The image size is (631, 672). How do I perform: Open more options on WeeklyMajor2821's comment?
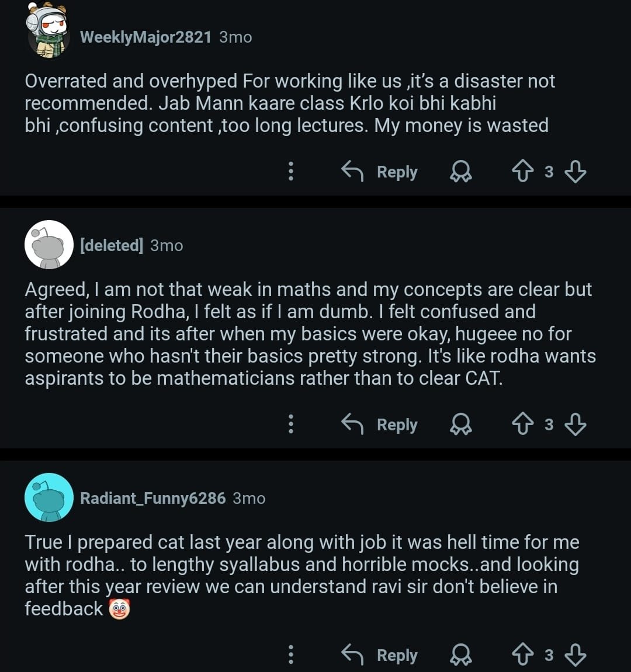click(291, 172)
